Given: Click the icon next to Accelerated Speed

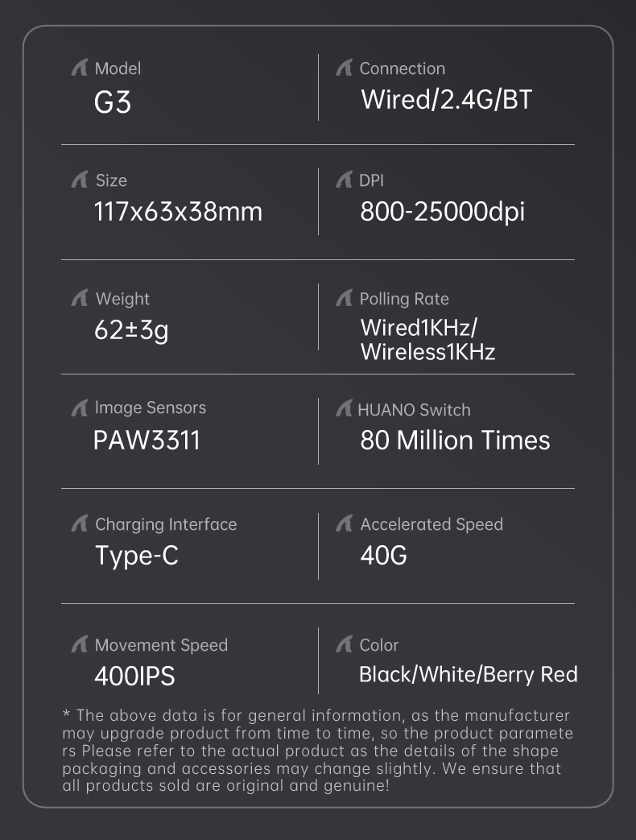Looking at the screenshot, I should [x=345, y=524].
